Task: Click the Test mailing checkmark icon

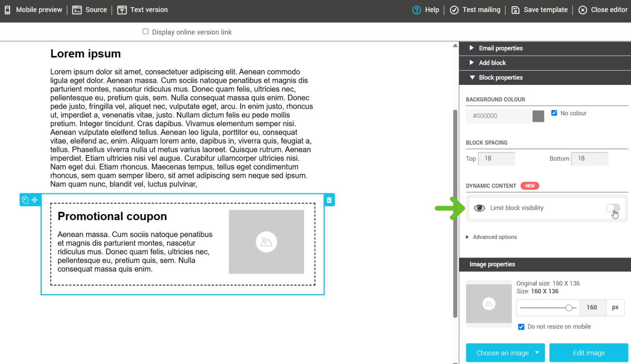Action: point(454,10)
